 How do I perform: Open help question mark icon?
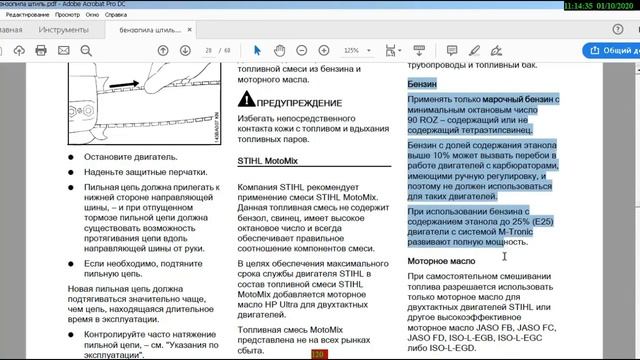(x=618, y=29)
